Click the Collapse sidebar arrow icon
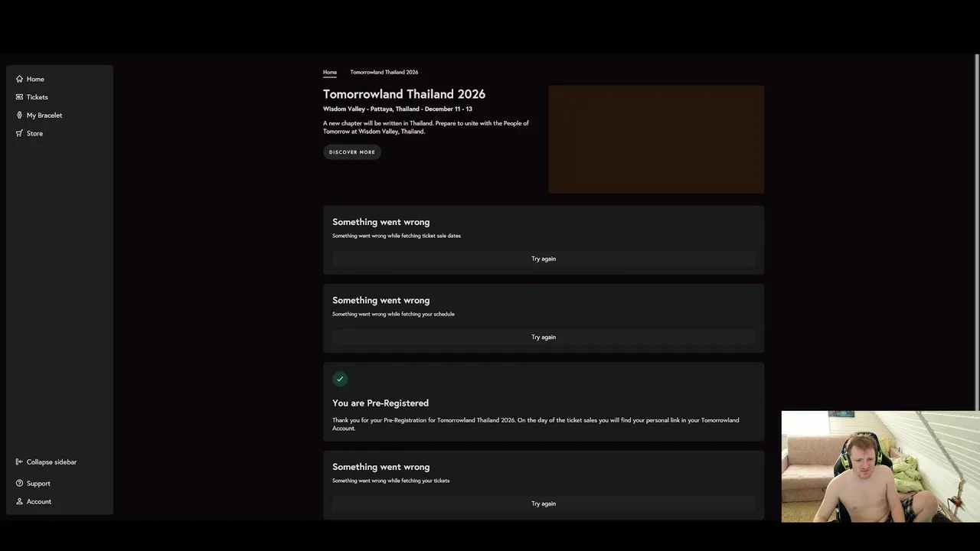Screen dimensions: 980x551 (19, 462)
